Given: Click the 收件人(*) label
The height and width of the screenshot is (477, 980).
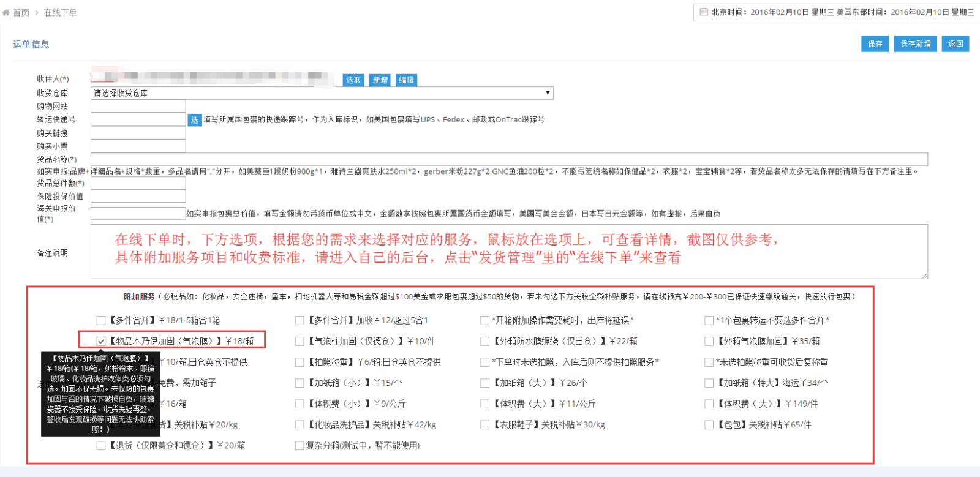Looking at the screenshot, I should (53, 79).
